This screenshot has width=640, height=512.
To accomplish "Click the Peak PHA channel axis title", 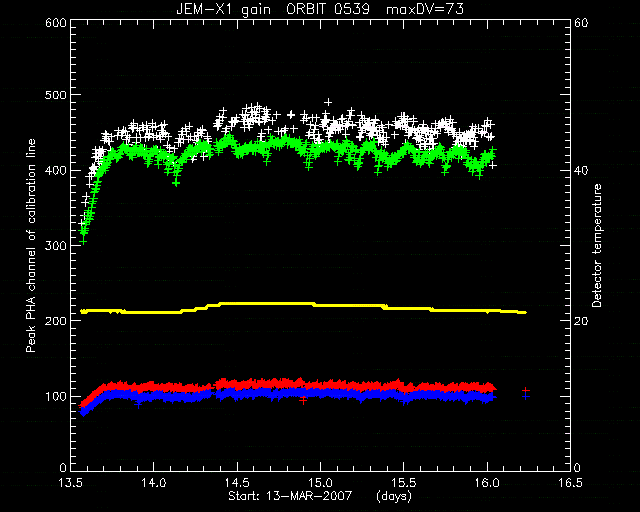I will click(x=31, y=245).
